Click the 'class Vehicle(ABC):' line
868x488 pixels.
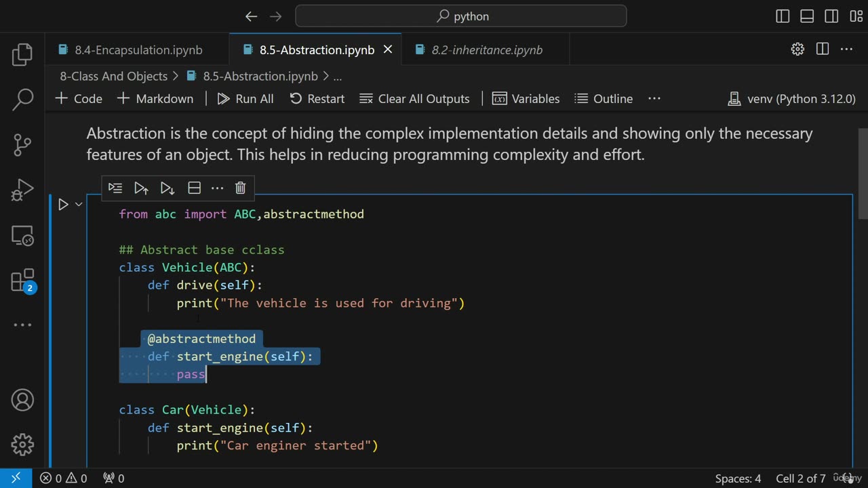pos(187,268)
